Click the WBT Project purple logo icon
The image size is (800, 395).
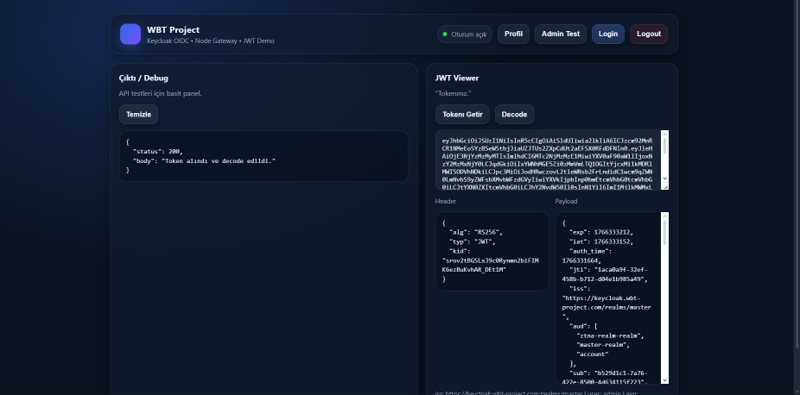click(x=130, y=34)
